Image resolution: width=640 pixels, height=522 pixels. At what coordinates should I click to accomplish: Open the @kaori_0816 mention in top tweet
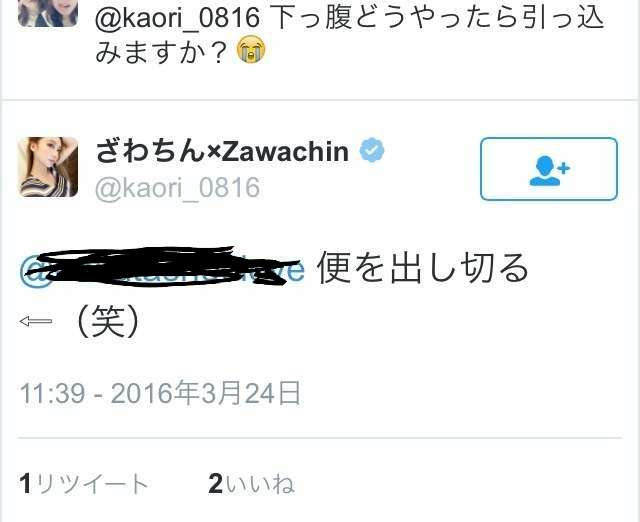(x=177, y=18)
